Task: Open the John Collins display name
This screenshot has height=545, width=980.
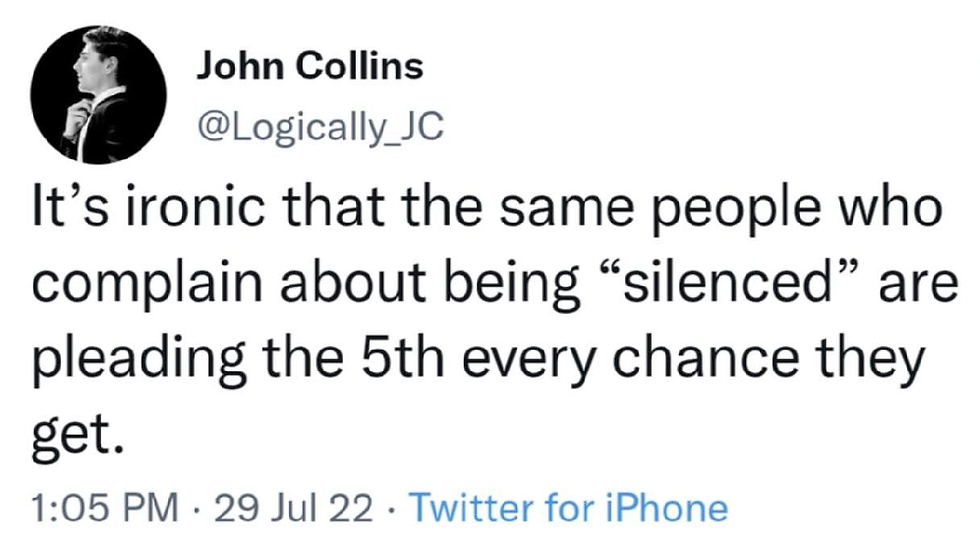Action: (310, 67)
